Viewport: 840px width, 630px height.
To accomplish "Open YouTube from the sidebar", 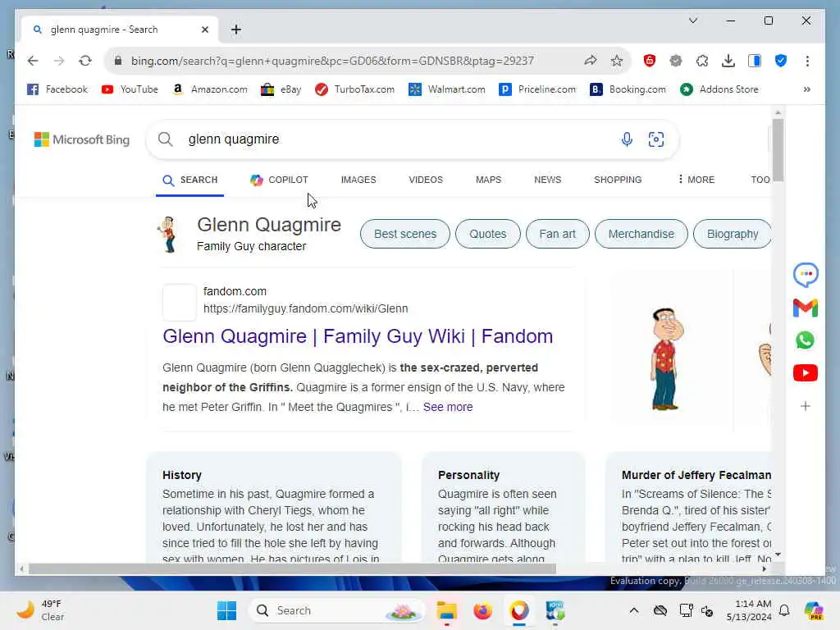I will 806,373.
